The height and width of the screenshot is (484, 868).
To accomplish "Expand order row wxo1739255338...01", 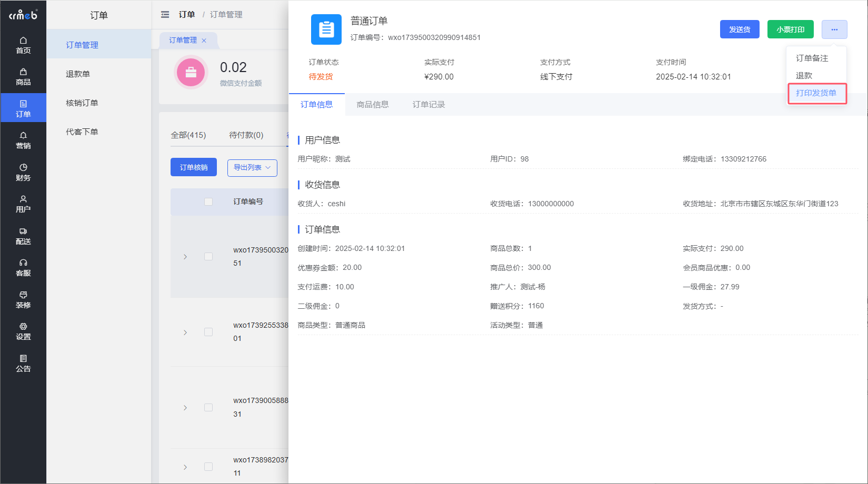I will tap(185, 332).
